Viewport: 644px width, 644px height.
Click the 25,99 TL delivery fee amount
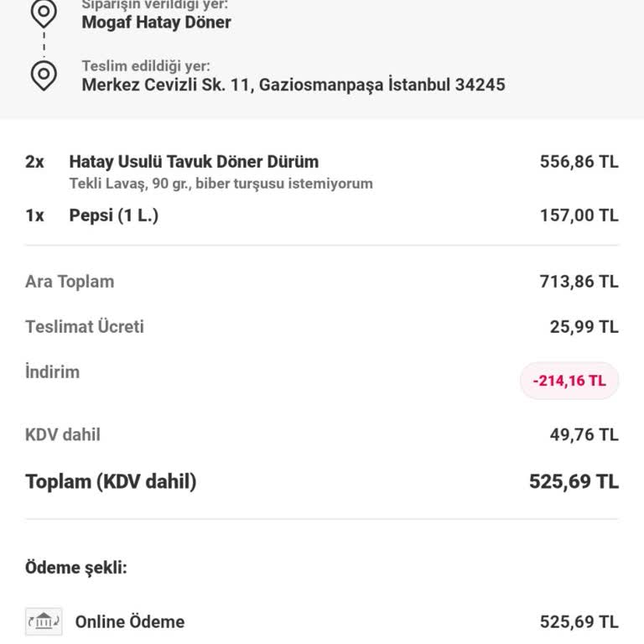[x=584, y=327]
